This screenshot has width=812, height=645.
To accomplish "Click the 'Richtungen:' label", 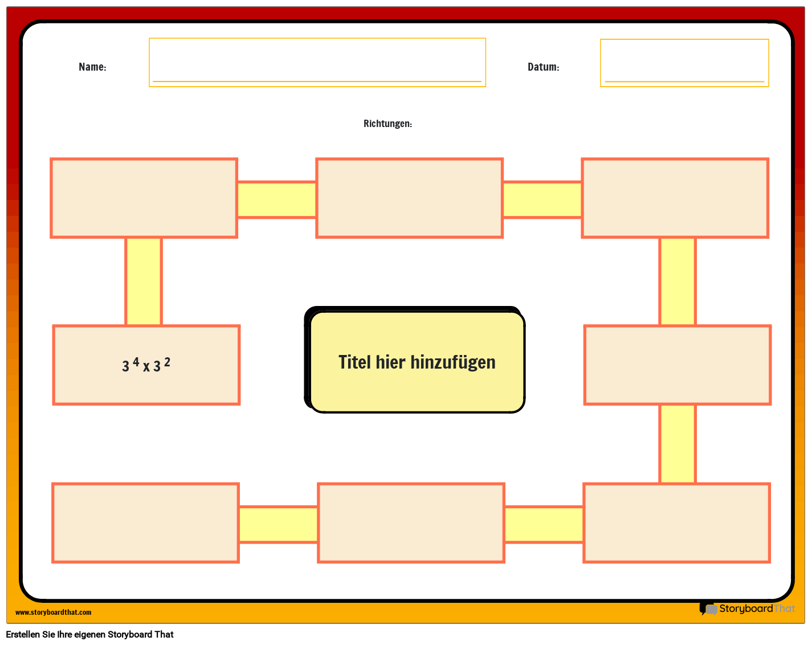I will coord(387,124).
